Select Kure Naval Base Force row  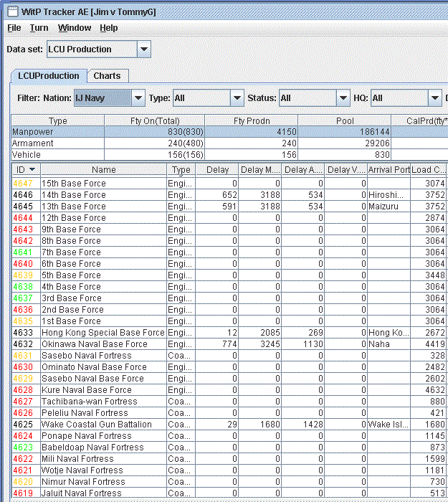click(x=230, y=390)
